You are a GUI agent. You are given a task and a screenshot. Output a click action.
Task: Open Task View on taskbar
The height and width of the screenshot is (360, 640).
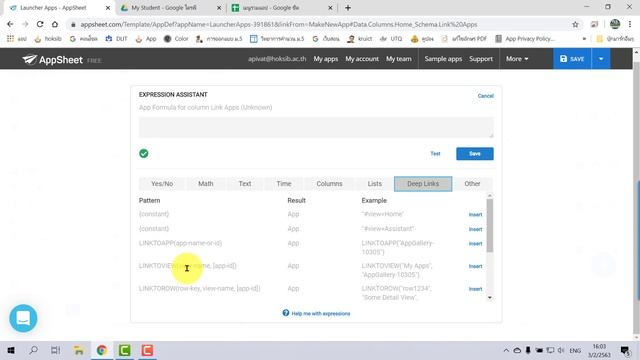[56, 350]
